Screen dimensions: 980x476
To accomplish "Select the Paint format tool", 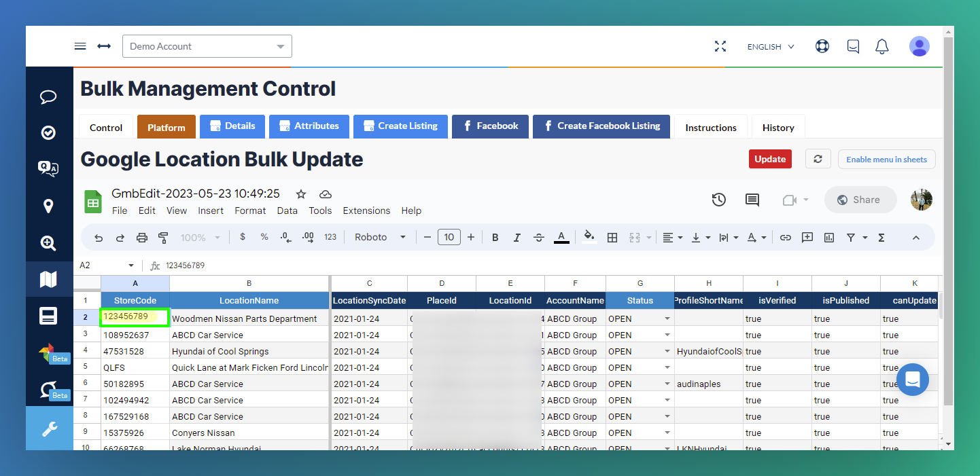I will coord(163,238).
